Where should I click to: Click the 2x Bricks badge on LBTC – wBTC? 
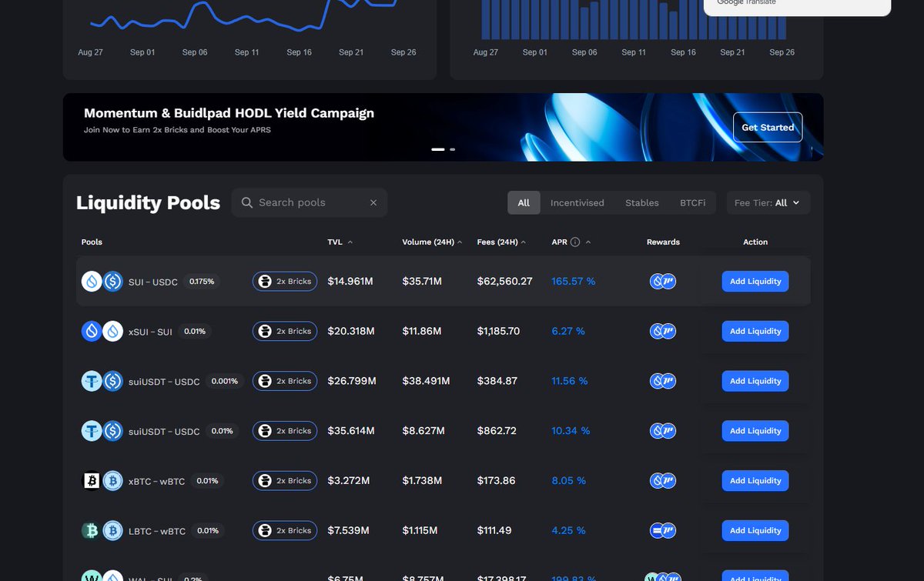[285, 531]
